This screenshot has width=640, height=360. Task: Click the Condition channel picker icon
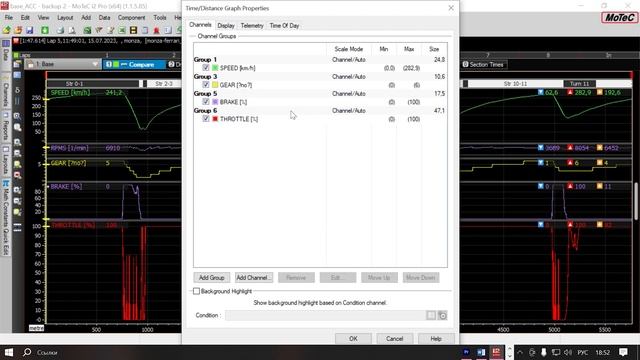click(x=431, y=315)
